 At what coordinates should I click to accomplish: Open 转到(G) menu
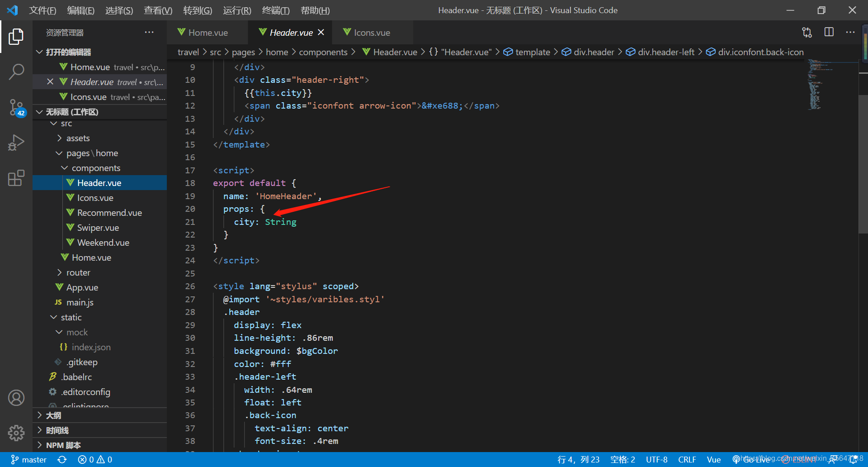[198, 10]
